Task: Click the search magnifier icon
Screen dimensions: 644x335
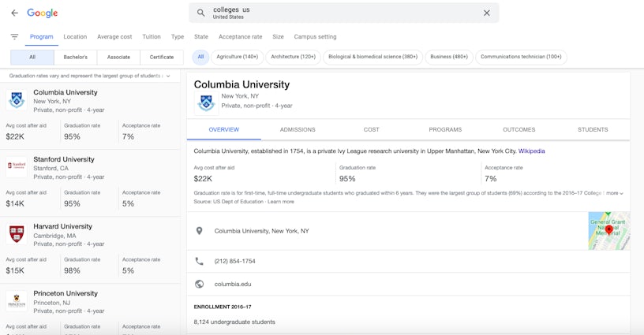Action: [200, 13]
